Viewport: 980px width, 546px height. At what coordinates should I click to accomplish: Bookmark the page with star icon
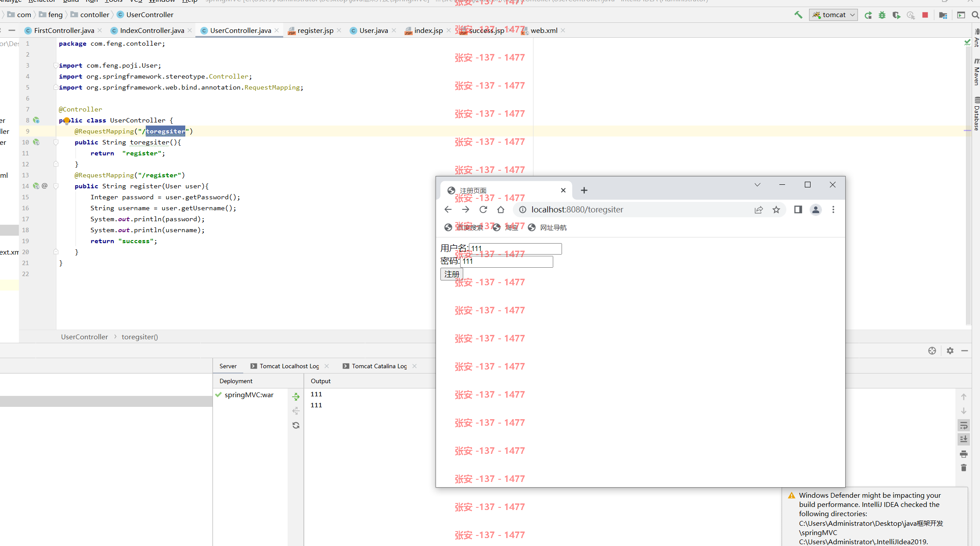tap(776, 209)
